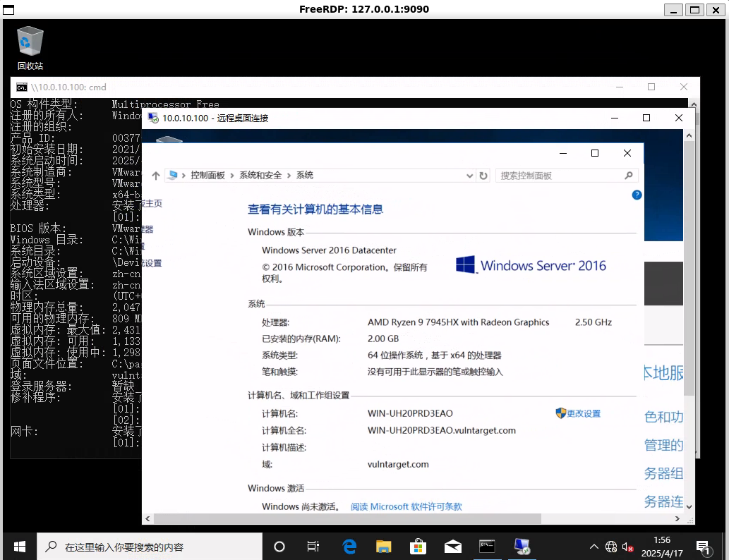Click scroll-up arrow of remote session
Image resolution: width=729 pixels, height=560 pixels.
pyautogui.click(x=689, y=135)
